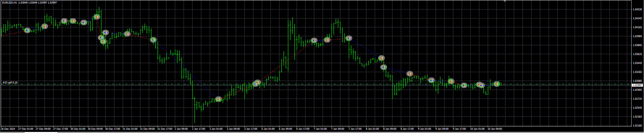Click price axis label 1.03265

click(637, 72)
